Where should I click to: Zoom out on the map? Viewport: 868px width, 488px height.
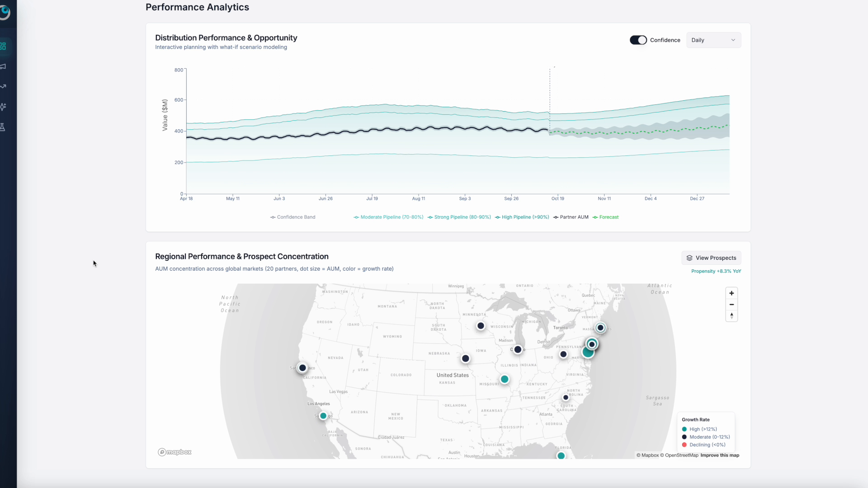[x=731, y=305]
